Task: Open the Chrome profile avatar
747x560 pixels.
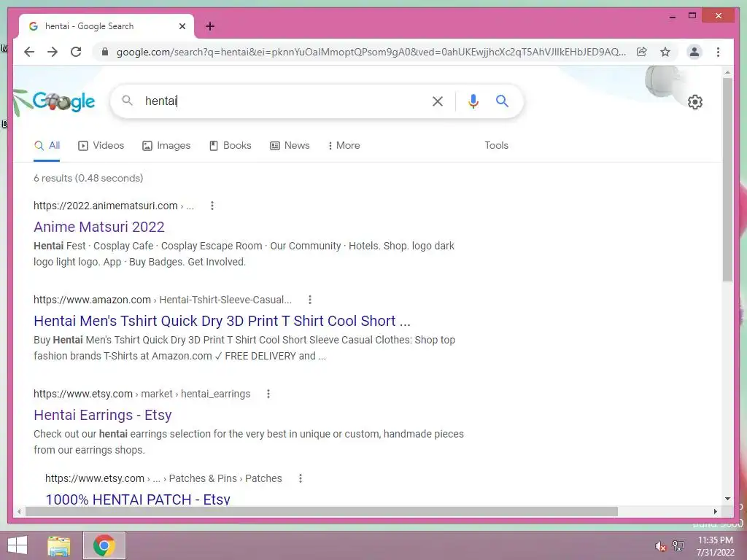Action: pos(694,52)
